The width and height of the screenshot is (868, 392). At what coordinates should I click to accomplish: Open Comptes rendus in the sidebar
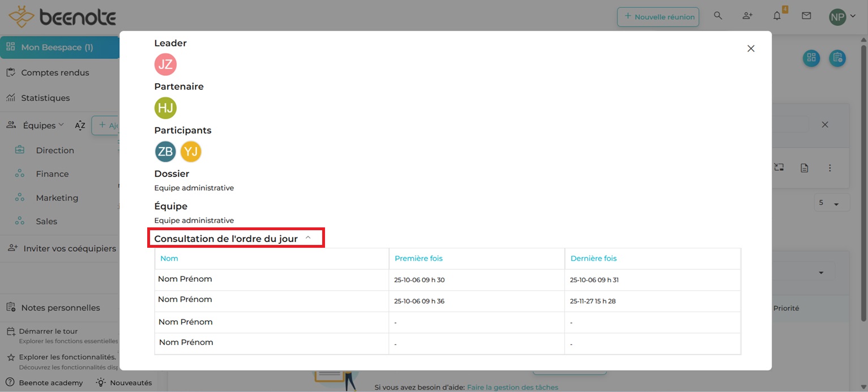pos(55,72)
